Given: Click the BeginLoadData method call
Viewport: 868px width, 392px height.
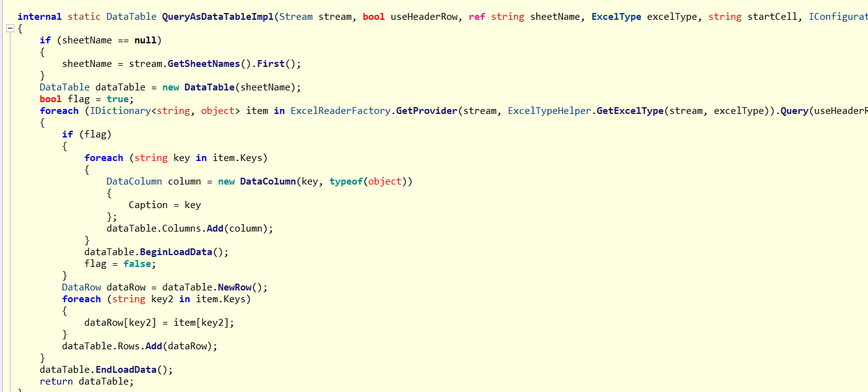Looking at the screenshot, I should coord(176,252).
